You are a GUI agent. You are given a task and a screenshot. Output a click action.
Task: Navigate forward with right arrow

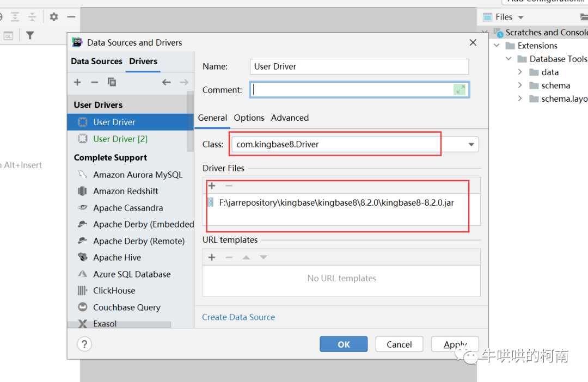pyautogui.click(x=184, y=82)
